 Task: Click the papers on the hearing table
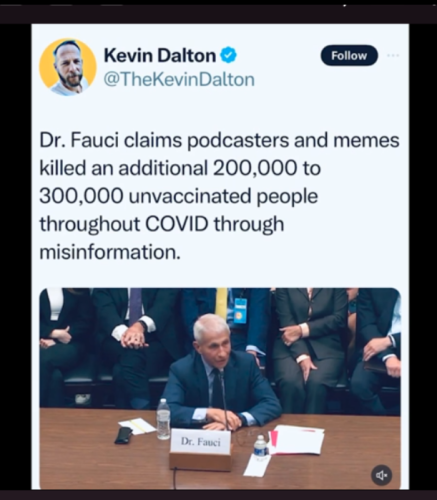point(297,439)
